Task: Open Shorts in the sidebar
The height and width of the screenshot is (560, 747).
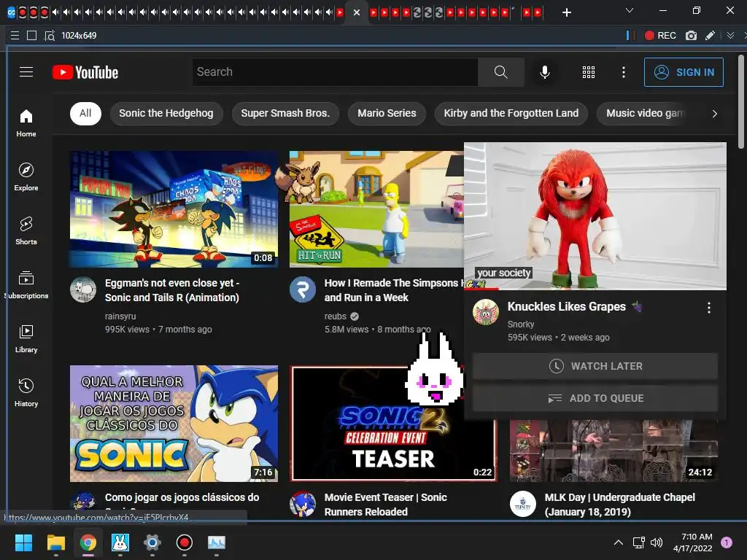Action: click(x=26, y=231)
